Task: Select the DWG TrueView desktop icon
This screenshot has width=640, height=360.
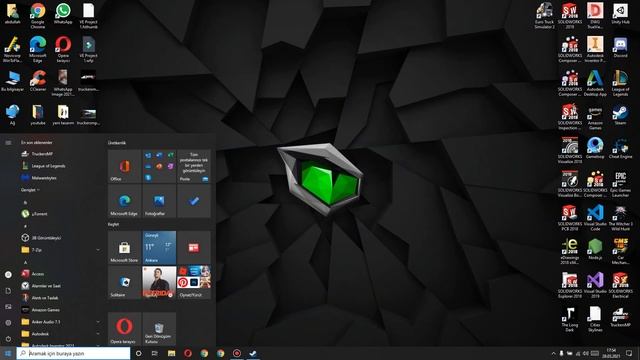Action: (595, 16)
